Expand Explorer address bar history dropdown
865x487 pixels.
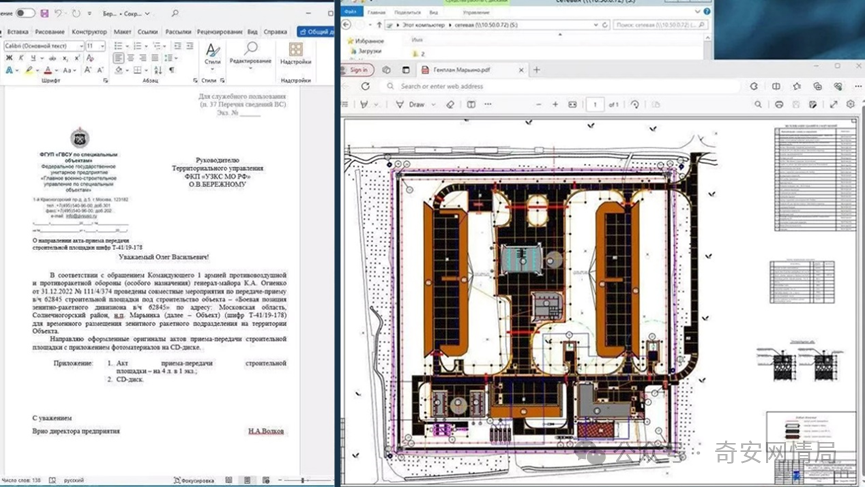coord(596,25)
